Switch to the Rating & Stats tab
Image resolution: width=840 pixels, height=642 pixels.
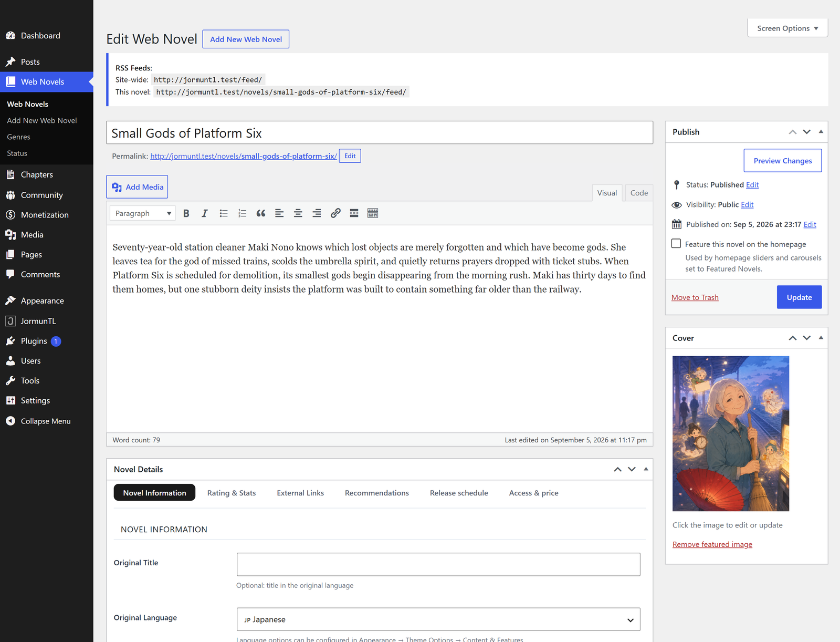coord(232,493)
